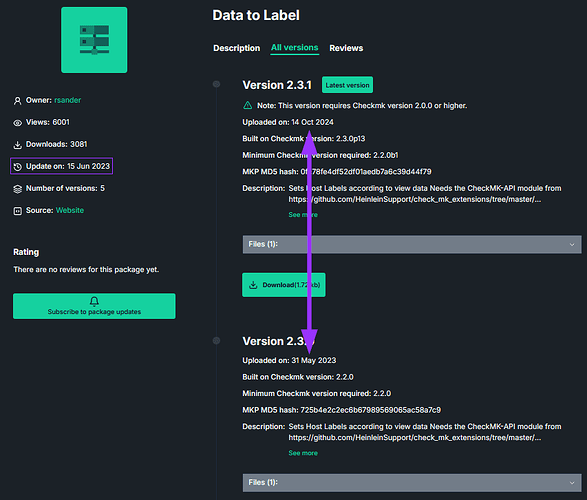
Task: Expand See more for 31 May 2023 version
Action: (303, 453)
